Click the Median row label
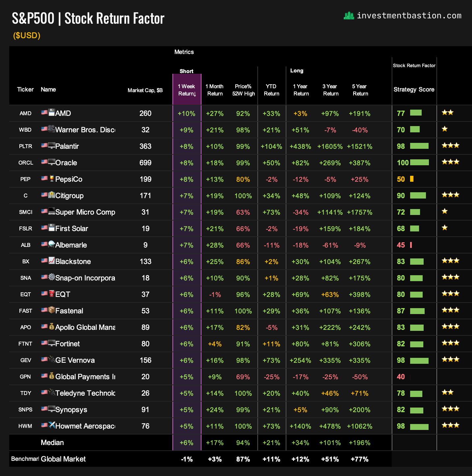Viewport: 472px width, 476px height. click(52, 442)
